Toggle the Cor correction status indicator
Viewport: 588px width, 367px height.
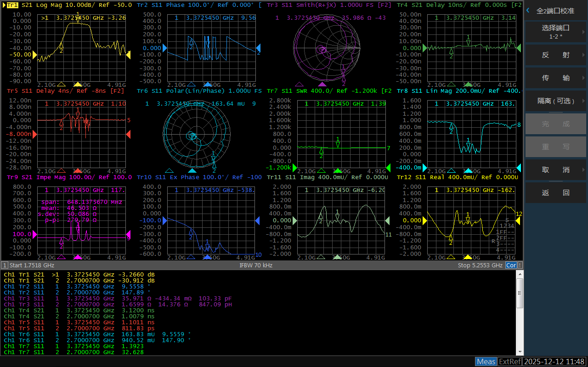(x=511, y=265)
